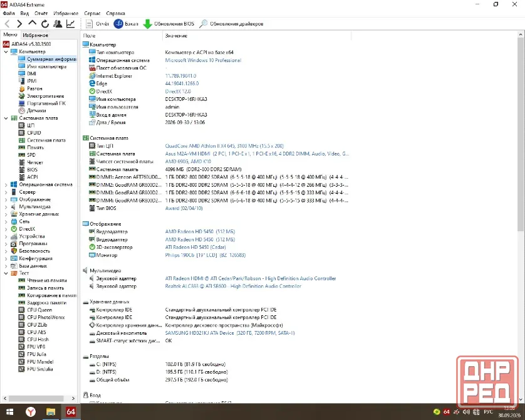Open the Вид menu
Image resolution: width=525 pixels, height=420 pixels.
click(x=24, y=13)
